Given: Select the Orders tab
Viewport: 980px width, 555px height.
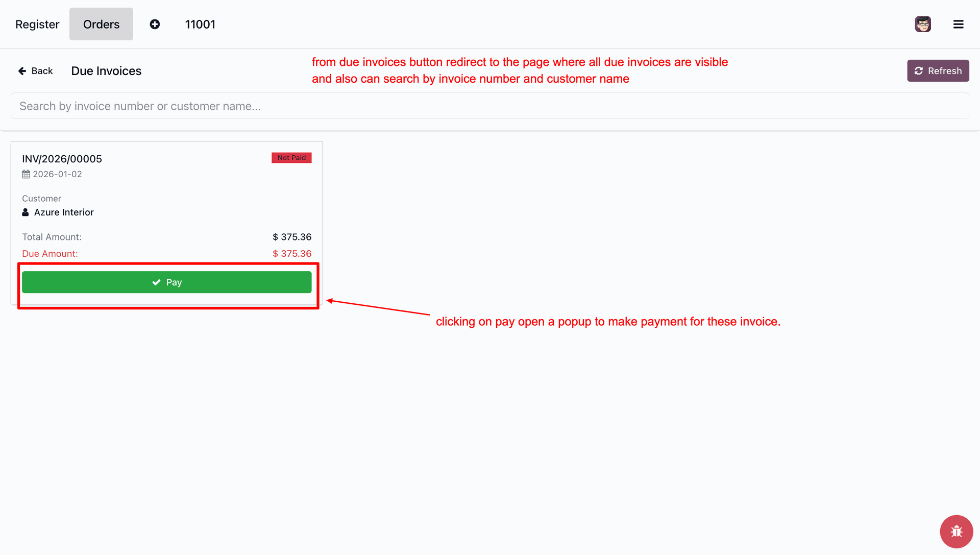Looking at the screenshot, I should (x=101, y=25).
